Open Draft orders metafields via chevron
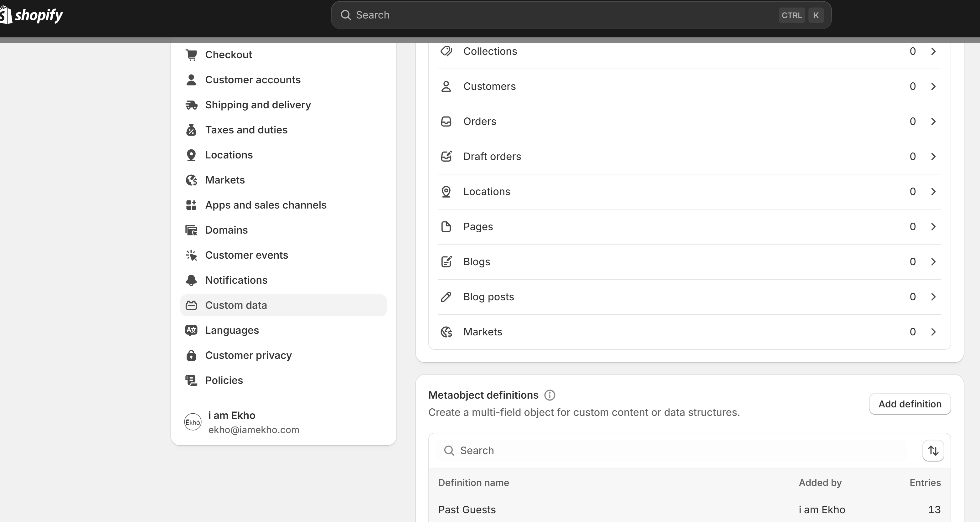980x522 pixels. click(933, 157)
